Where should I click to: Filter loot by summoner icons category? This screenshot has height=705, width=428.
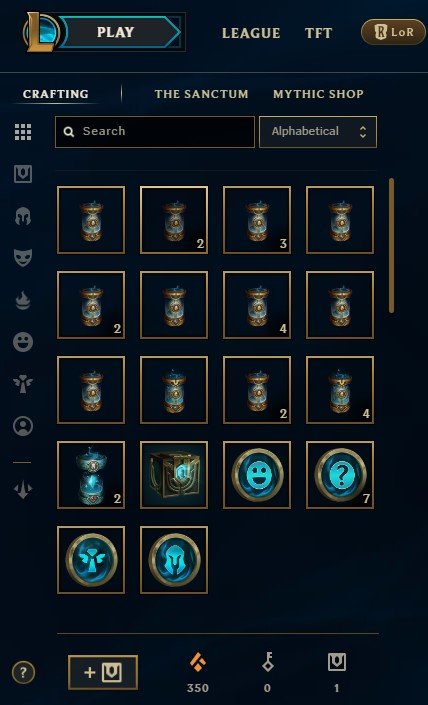(23, 426)
